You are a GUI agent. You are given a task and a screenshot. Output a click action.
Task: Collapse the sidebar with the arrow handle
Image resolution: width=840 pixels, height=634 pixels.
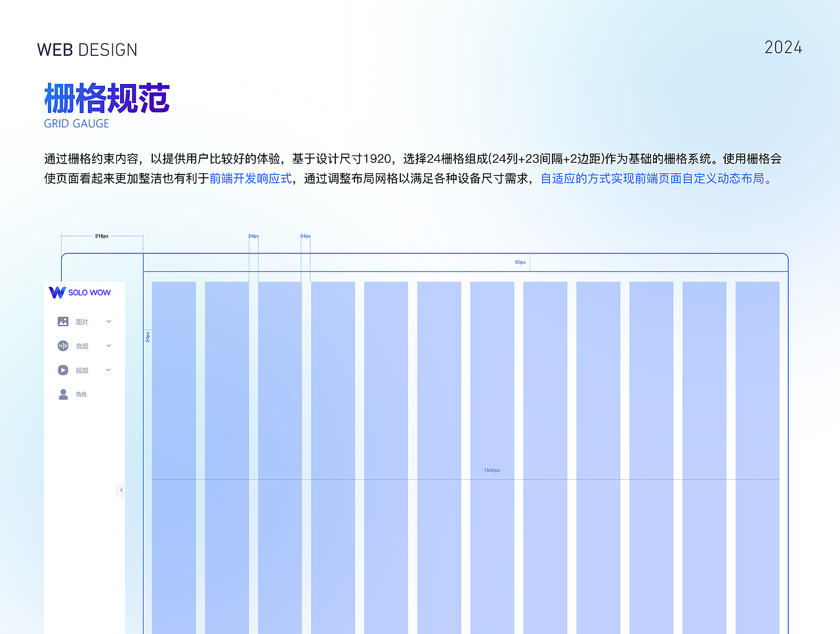click(x=121, y=490)
